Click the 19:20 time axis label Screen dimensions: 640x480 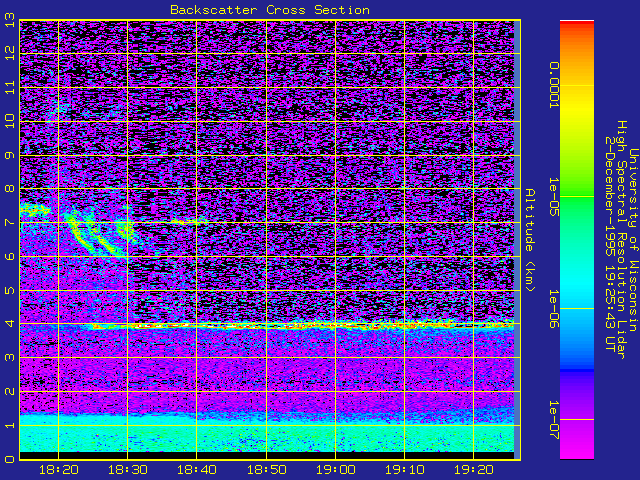(473, 470)
